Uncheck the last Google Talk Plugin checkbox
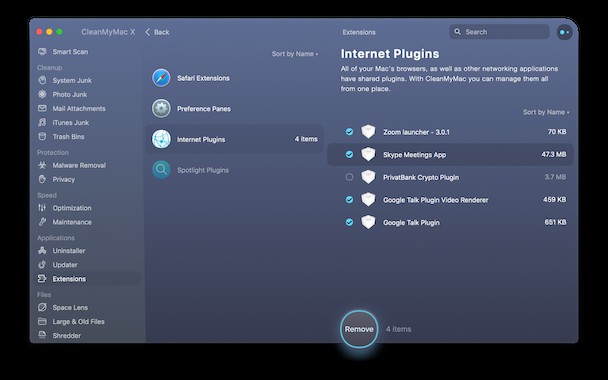608x380 pixels. (349, 222)
